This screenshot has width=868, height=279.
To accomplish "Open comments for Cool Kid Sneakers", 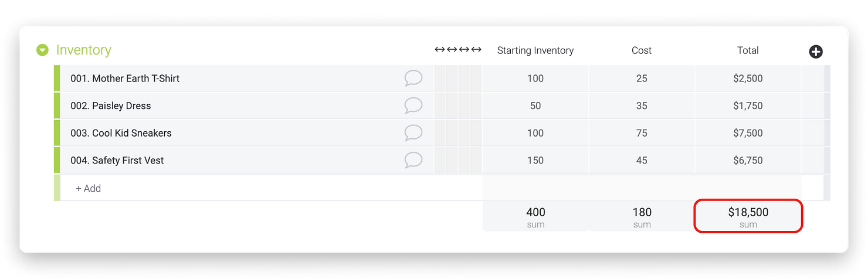I will [x=413, y=133].
